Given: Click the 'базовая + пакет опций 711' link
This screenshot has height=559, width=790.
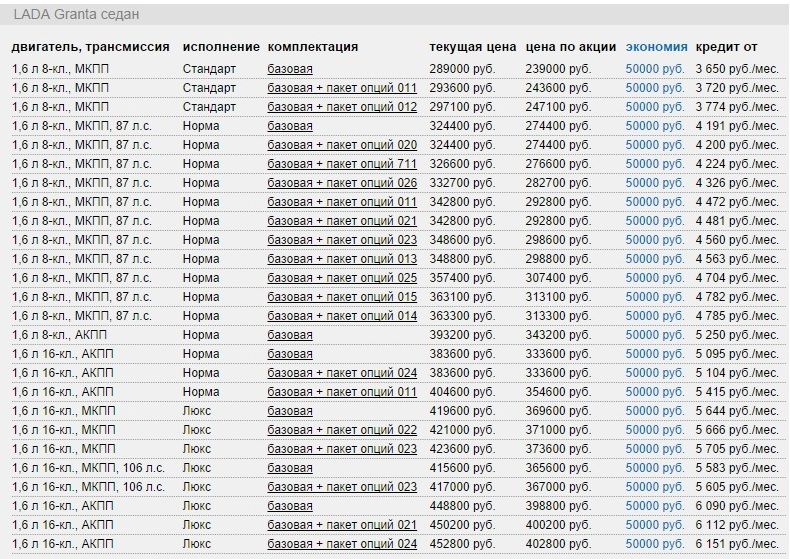Looking at the screenshot, I should point(342,164).
